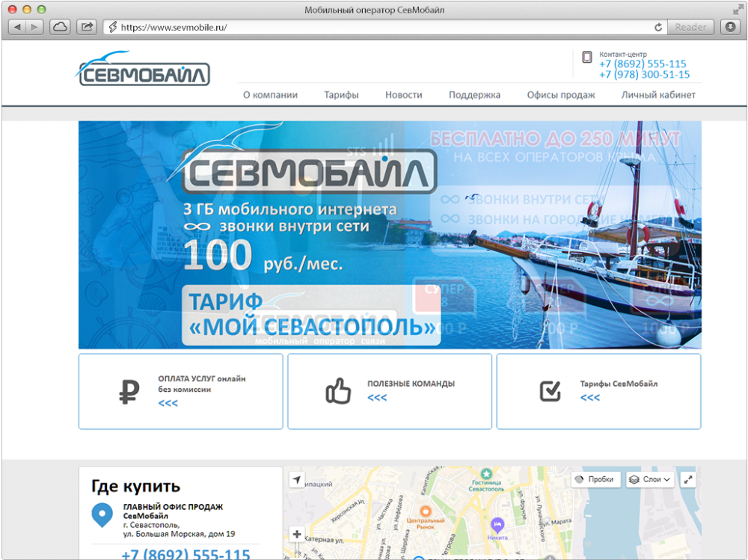This screenshot has width=748, height=560.
Task: Call number +7 (8692) 555-115 link
Action: tap(642, 64)
